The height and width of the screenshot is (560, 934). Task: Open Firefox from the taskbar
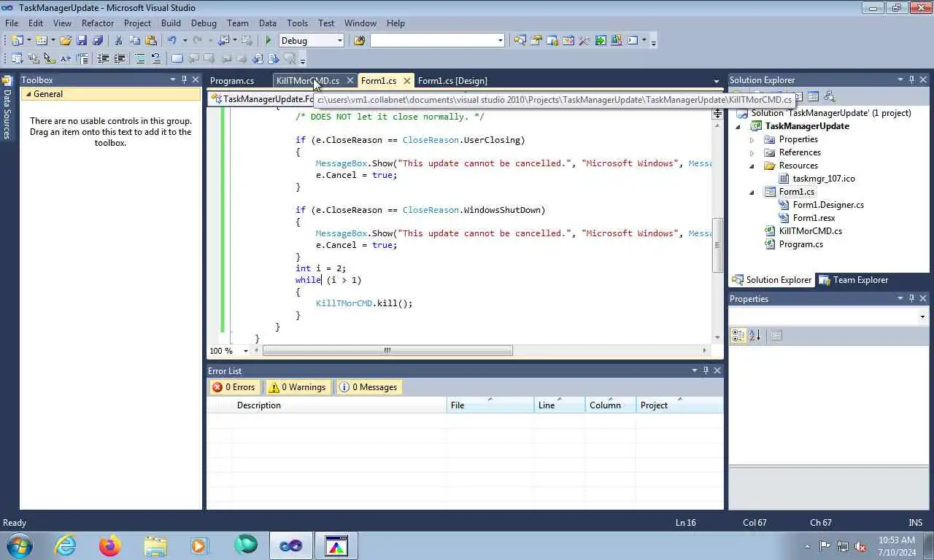[x=110, y=545]
